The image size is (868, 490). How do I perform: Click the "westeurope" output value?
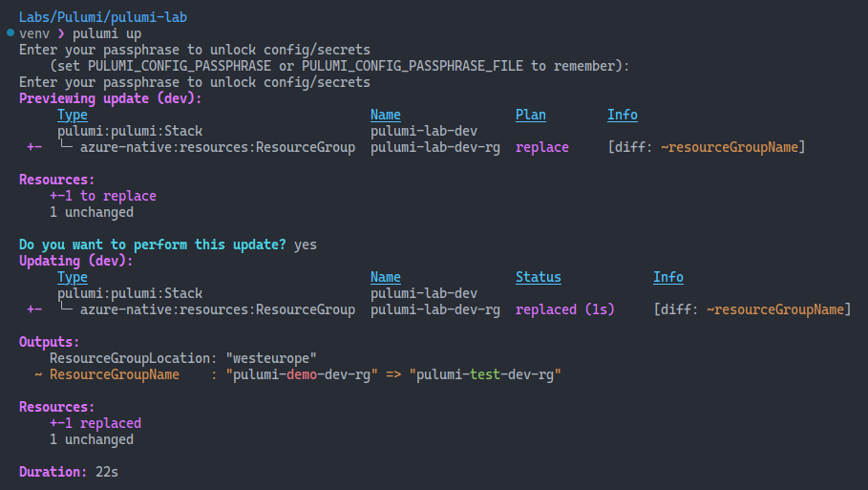[x=271, y=358]
